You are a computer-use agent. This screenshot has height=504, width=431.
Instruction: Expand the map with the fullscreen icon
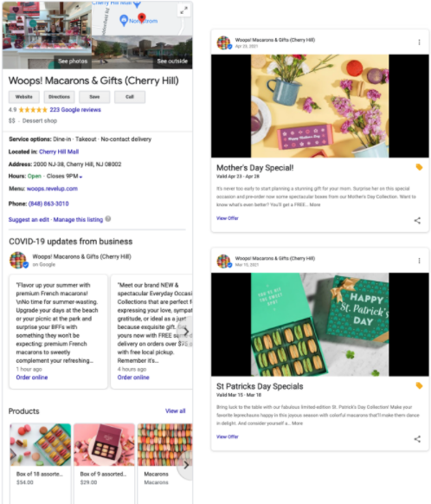183,10
